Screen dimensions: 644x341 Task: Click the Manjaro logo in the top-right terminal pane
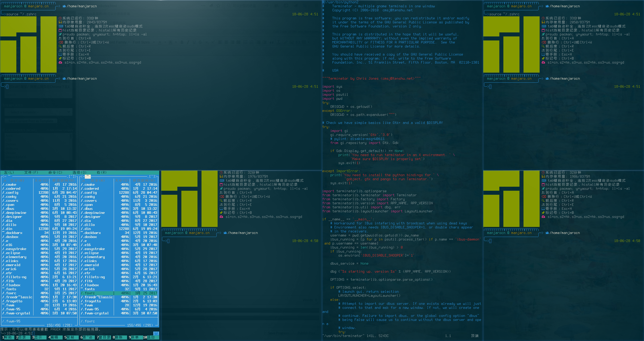click(511, 44)
